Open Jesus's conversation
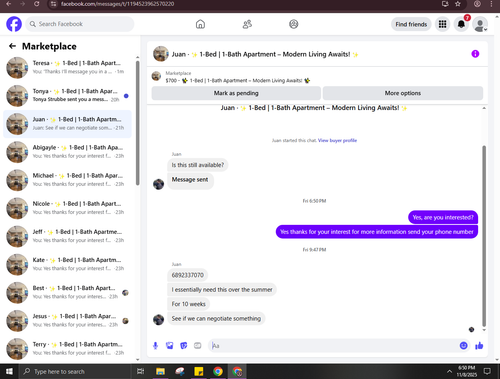The width and height of the screenshot is (500, 379). 67,321
